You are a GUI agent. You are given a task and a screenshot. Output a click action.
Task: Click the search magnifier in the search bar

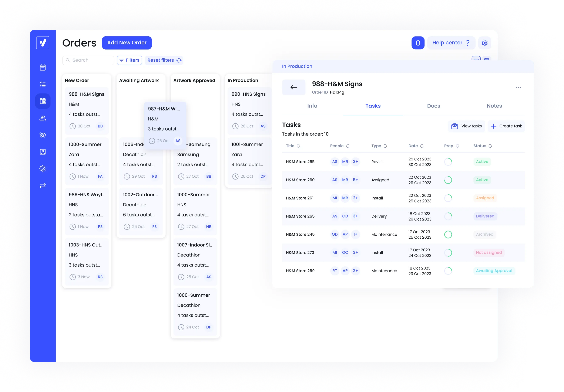pos(68,60)
